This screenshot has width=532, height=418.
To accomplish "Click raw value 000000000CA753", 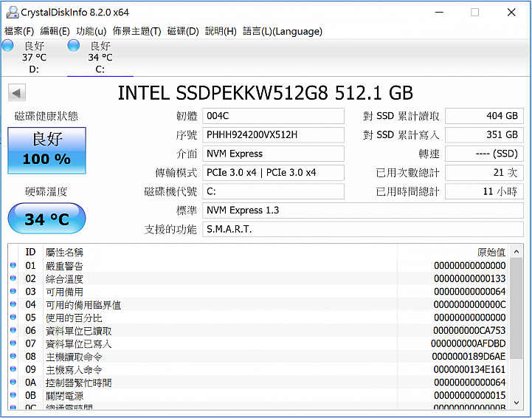I will point(469,331).
